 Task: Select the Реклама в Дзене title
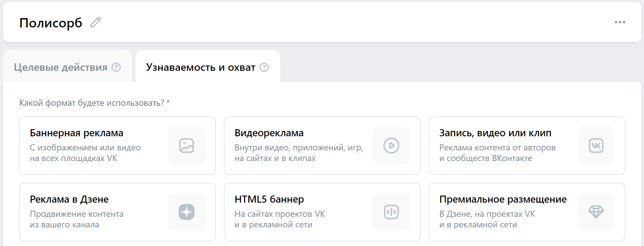69,200
